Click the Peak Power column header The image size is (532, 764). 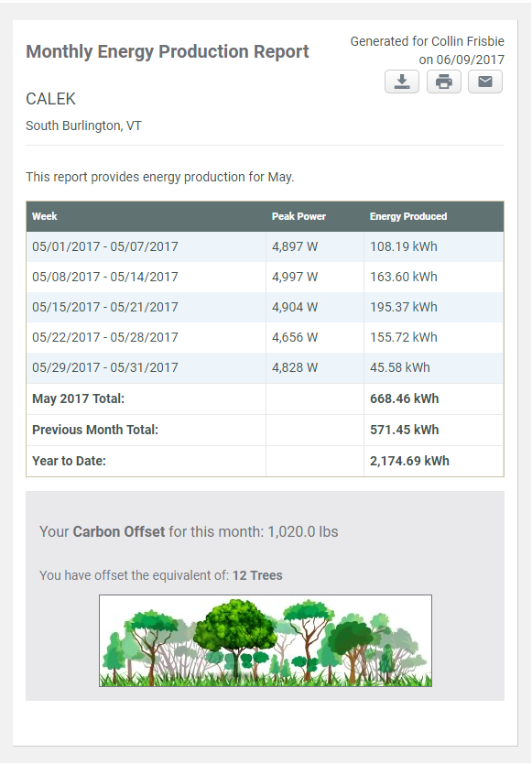(299, 216)
